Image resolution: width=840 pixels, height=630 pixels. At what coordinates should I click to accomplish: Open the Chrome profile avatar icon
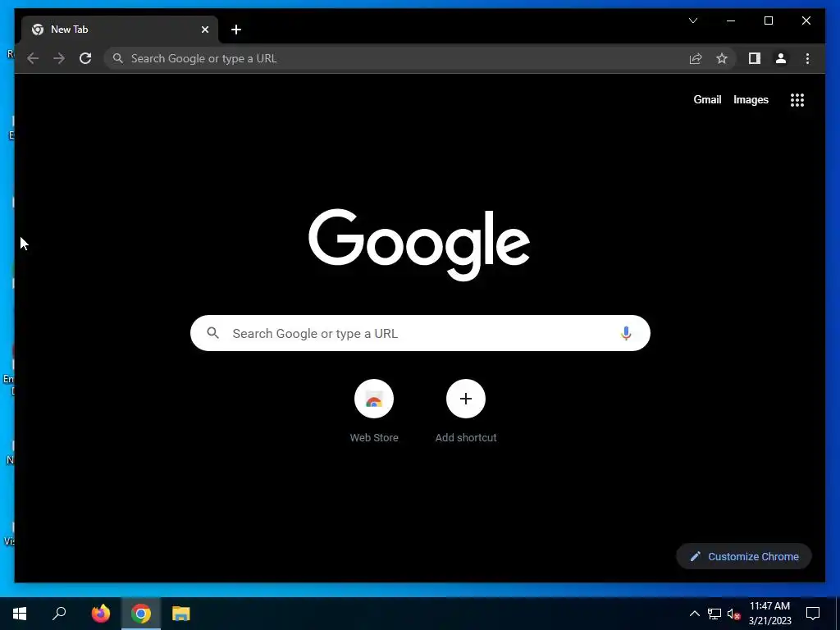(781, 58)
